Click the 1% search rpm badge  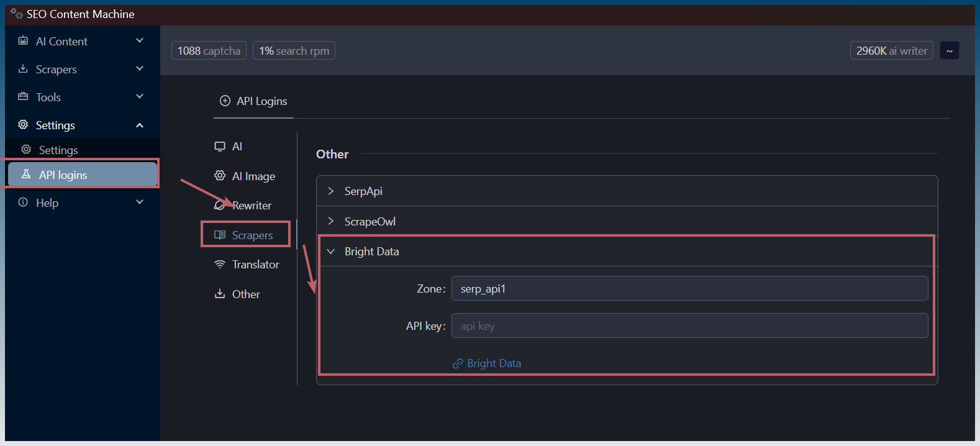click(294, 50)
